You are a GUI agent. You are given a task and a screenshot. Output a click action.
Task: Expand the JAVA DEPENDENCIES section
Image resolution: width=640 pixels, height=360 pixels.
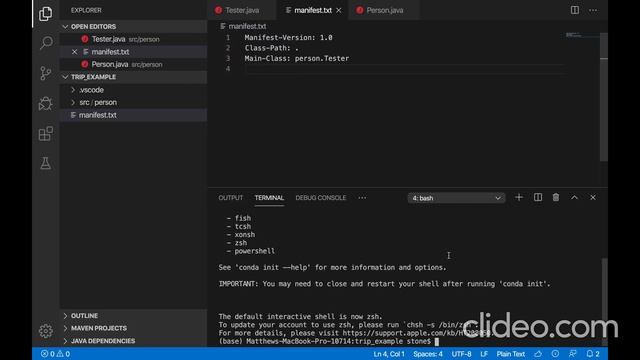pyautogui.click(x=134, y=341)
